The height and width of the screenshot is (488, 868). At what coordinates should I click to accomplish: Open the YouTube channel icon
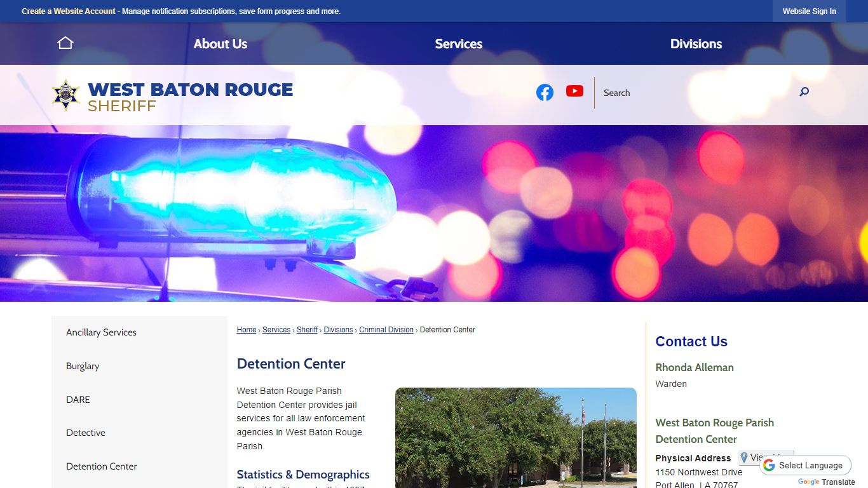coord(574,91)
